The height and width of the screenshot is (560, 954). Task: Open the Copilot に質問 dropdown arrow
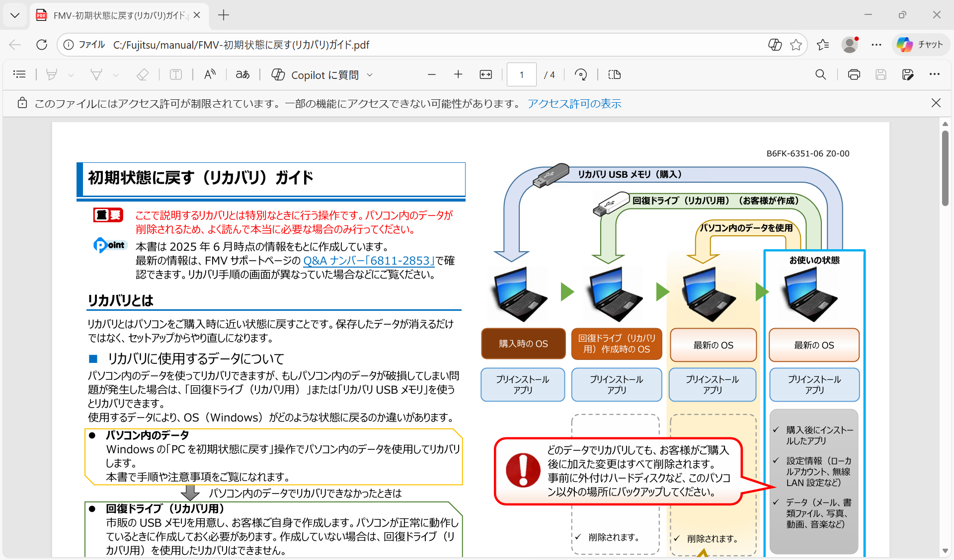[370, 75]
